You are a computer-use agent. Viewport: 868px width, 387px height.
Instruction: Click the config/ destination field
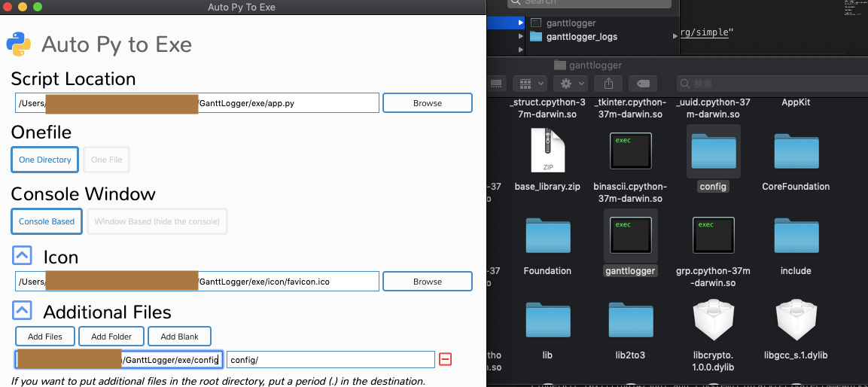pyautogui.click(x=331, y=359)
